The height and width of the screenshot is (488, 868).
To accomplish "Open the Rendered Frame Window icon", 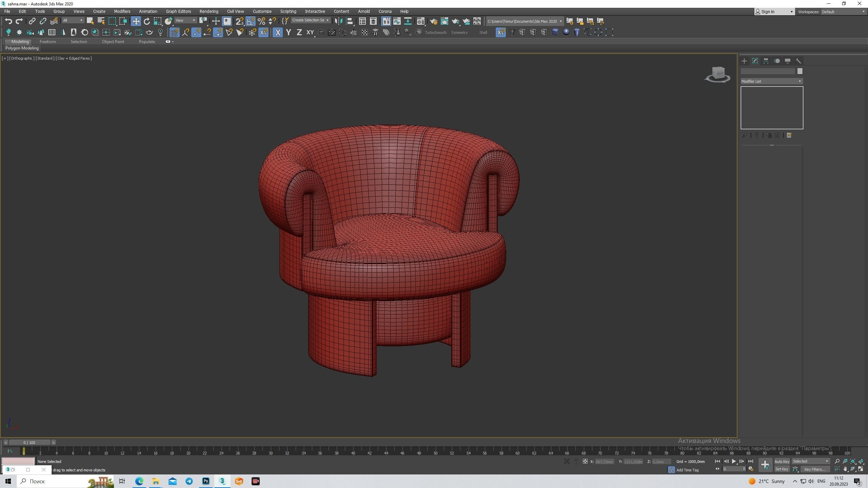I will click(x=445, y=21).
